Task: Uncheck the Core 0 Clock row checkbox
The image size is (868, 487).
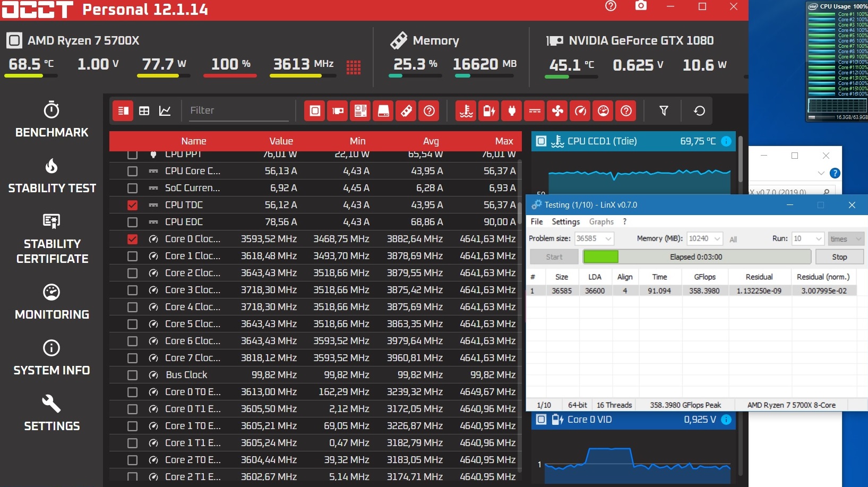Action: pos(132,239)
